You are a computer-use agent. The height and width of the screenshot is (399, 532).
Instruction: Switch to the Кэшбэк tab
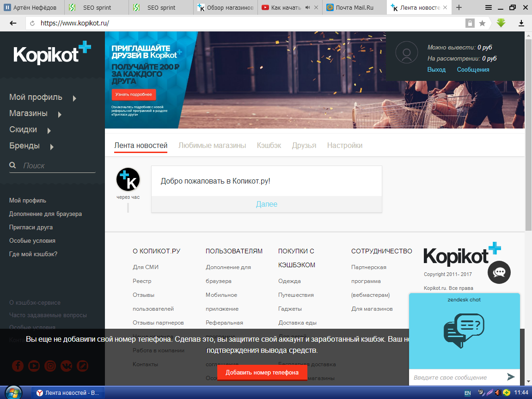269,146
